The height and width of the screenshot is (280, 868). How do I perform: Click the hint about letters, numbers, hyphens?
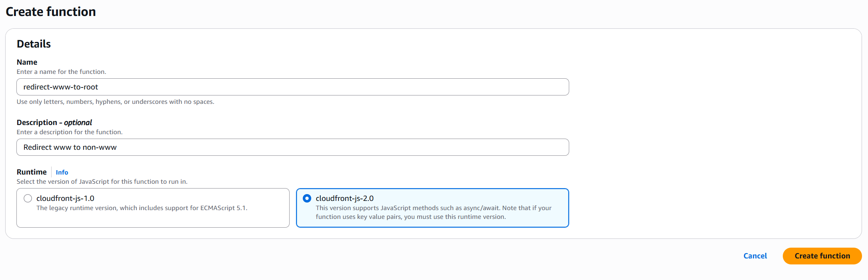tap(115, 102)
